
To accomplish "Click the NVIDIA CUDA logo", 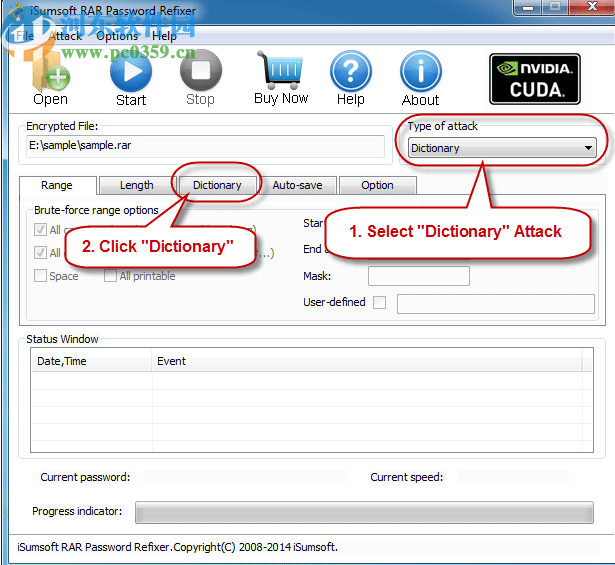I will click(535, 79).
